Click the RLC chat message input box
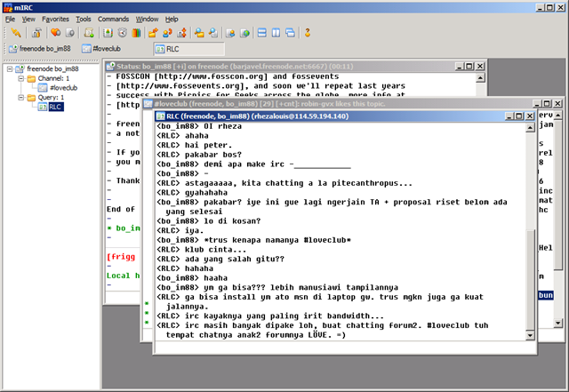This screenshot has width=569, height=392. pyautogui.click(x=345, y=348)
